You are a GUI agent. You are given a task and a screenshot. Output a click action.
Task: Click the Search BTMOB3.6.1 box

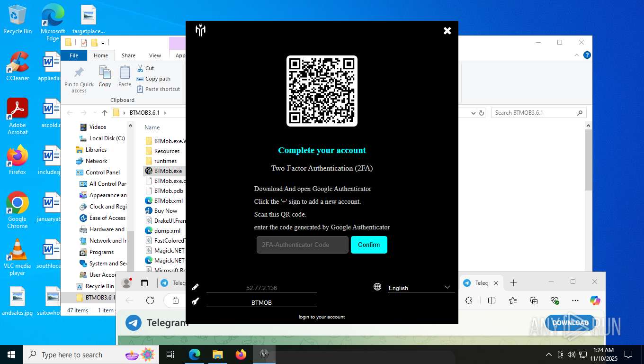538,113
